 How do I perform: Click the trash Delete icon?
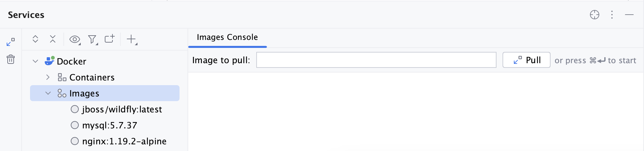coord(11,59)
